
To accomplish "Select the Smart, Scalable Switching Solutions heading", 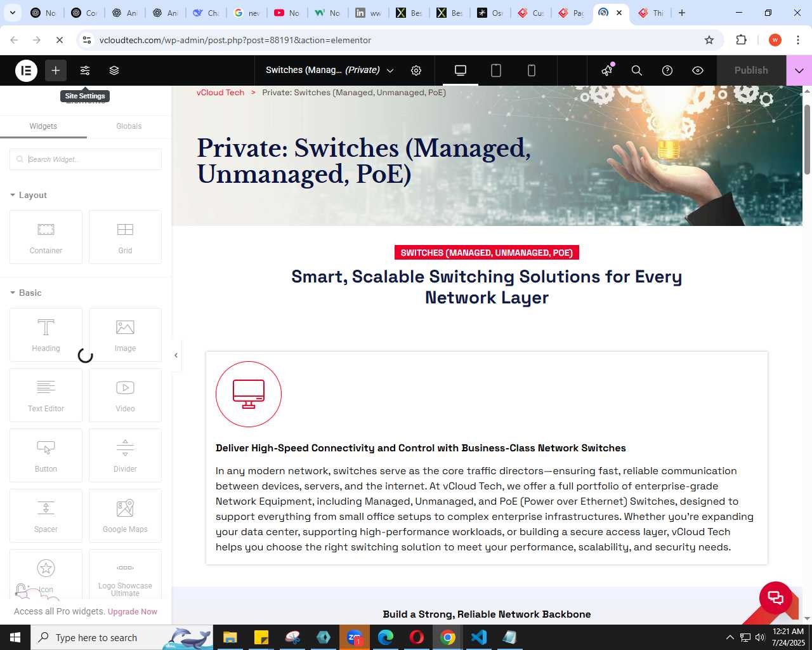I will [x=487, y=287].
